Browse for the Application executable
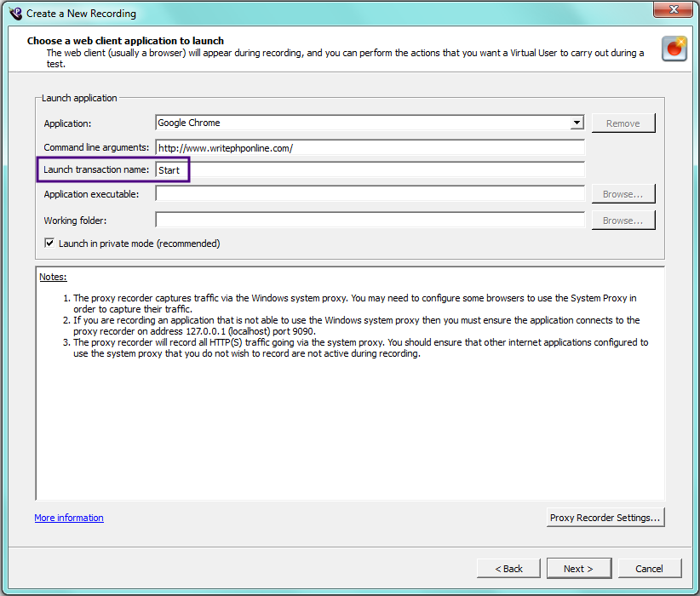 click(x=623, y=194)
